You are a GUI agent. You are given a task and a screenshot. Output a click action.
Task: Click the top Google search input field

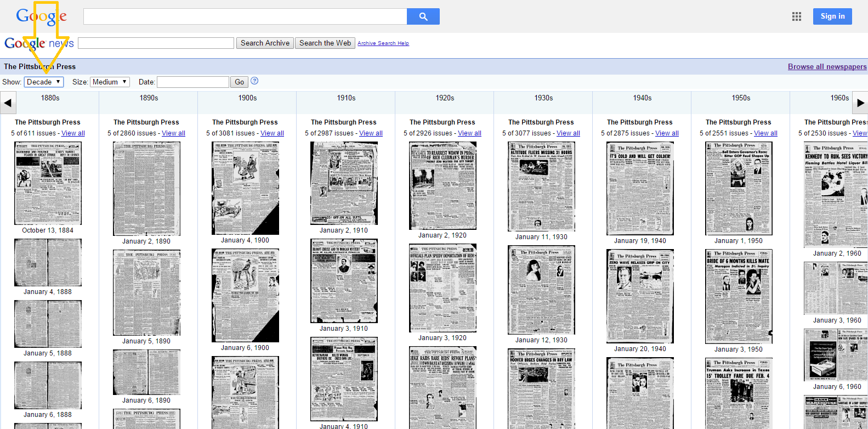(x=245, y=16)
